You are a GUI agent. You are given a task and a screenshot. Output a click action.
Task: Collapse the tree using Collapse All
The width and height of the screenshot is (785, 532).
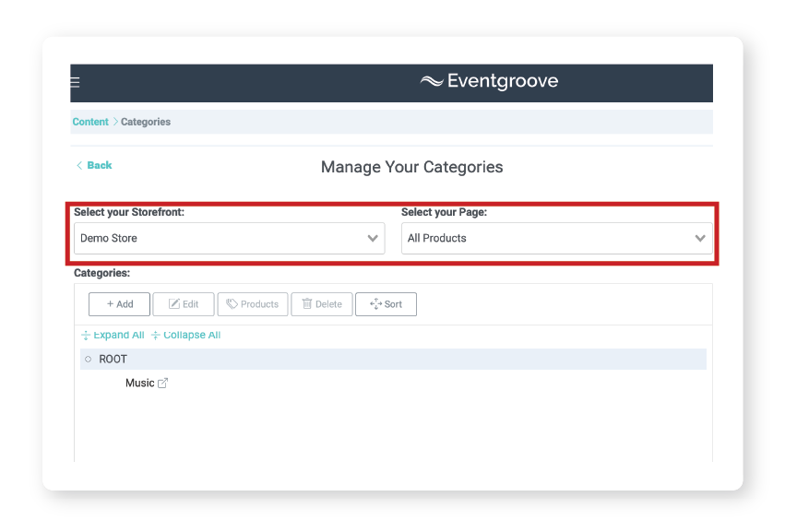[185, 336]
